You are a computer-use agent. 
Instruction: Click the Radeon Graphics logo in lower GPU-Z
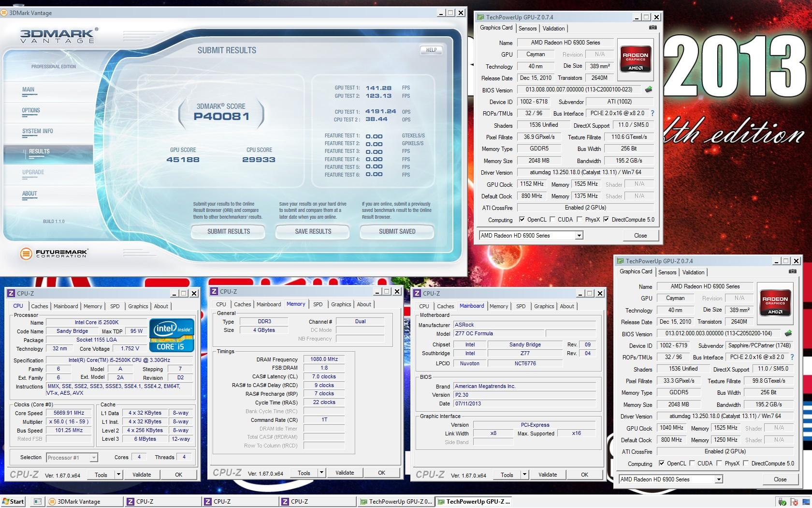775,303
